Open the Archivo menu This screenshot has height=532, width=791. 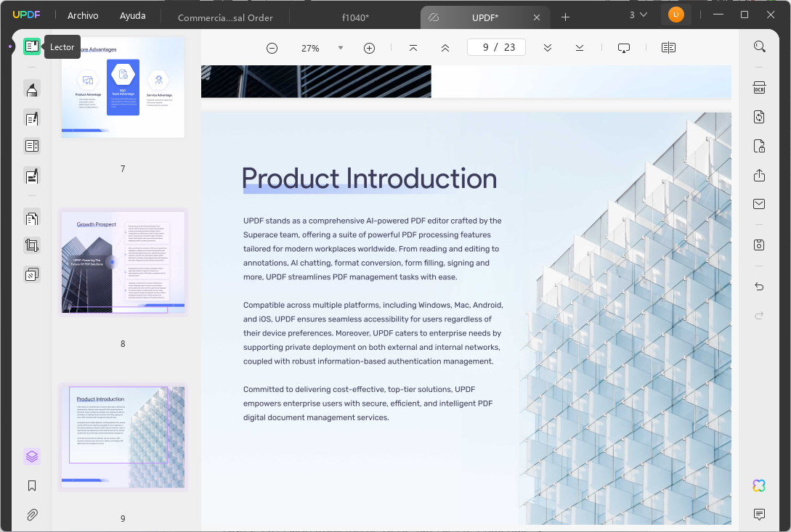pos(82,15)
